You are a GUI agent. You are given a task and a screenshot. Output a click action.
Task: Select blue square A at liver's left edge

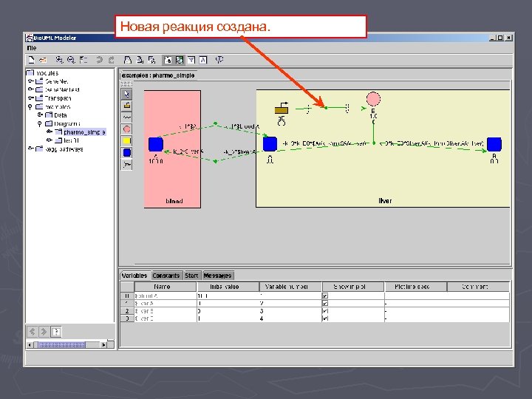(270, 144)
